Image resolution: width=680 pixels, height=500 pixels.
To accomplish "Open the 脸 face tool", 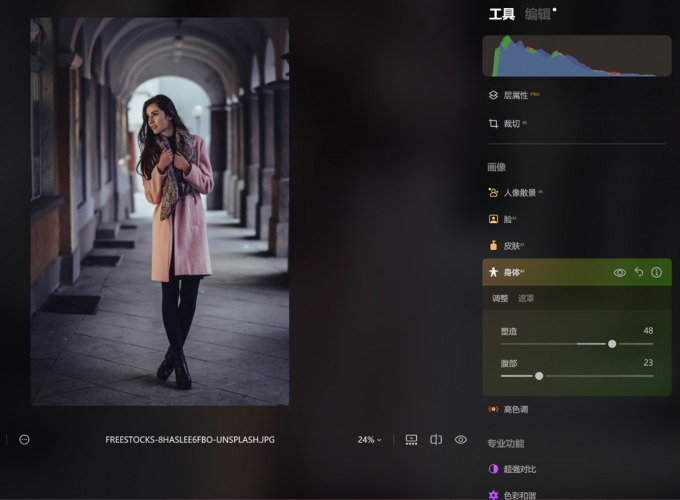I will [508, 219].
